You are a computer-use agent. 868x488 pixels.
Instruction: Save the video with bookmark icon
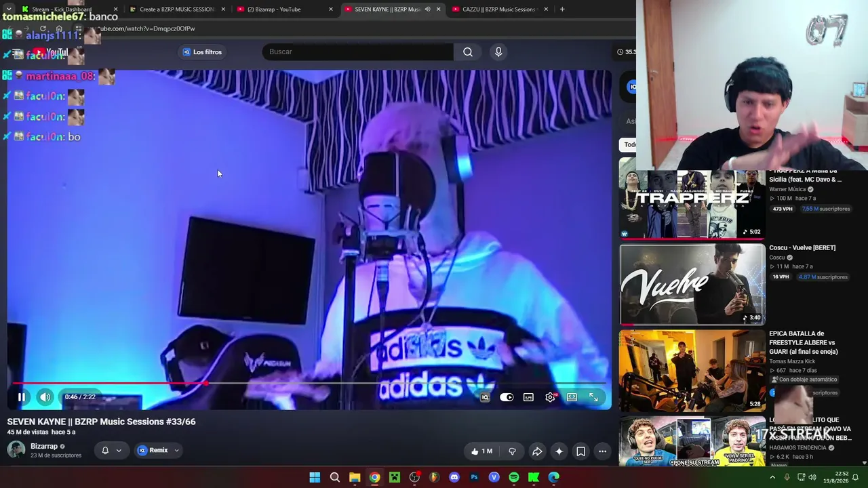(580, 451)
